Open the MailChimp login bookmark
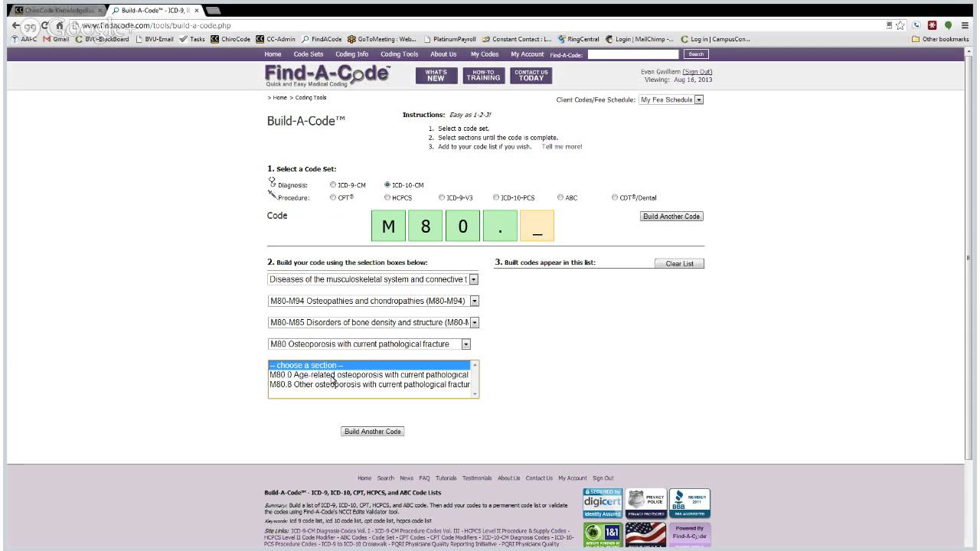 pyautogui.click(x=639, y=39)
